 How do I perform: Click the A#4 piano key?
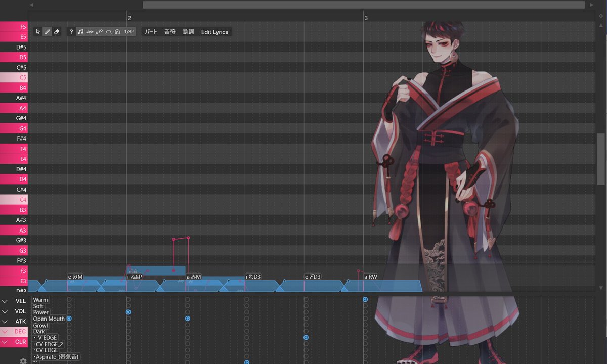tap(14, 98)
